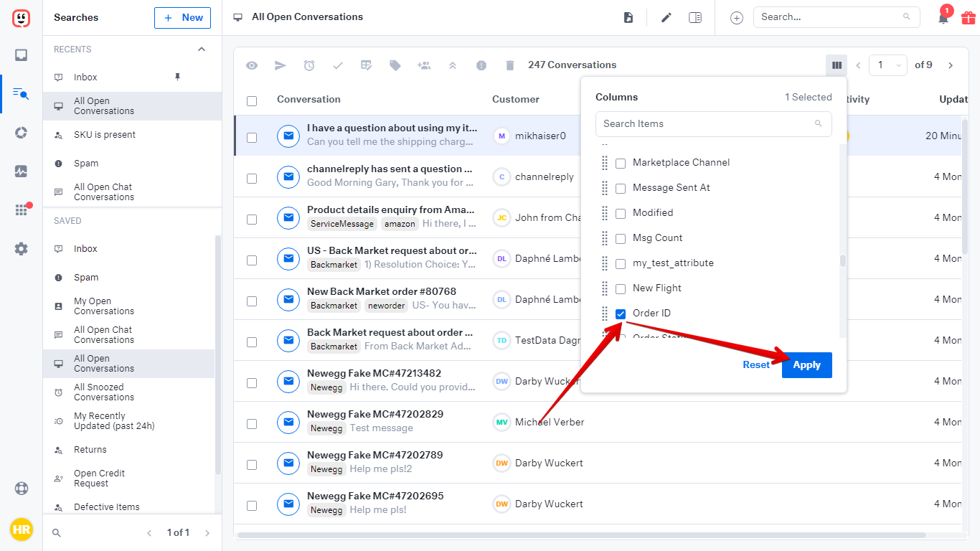Open the Newegg Fake MC#47213482 conversation
Image resolution: width=980 pixels, height=551 pixels.
(374, 374)
